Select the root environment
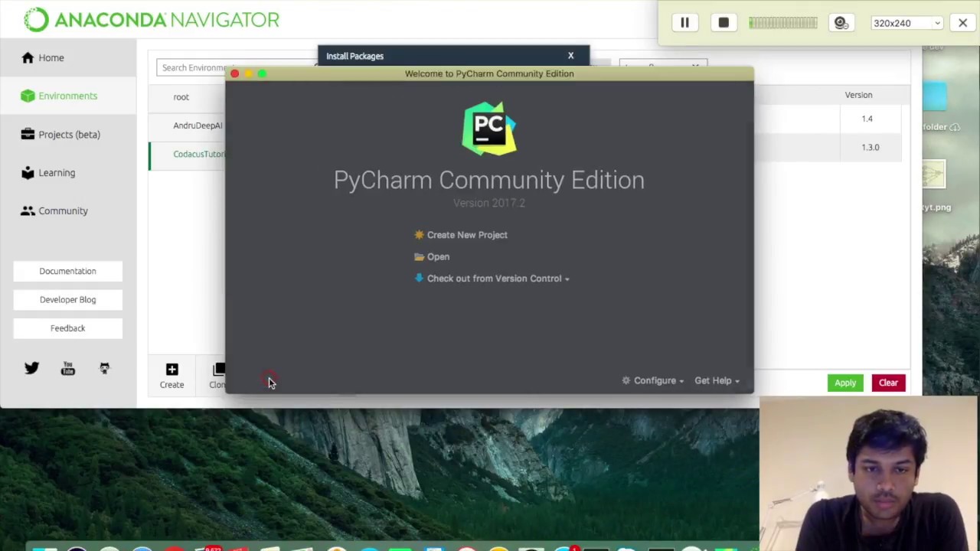The image size is (980, 551). tap(181, 97)
